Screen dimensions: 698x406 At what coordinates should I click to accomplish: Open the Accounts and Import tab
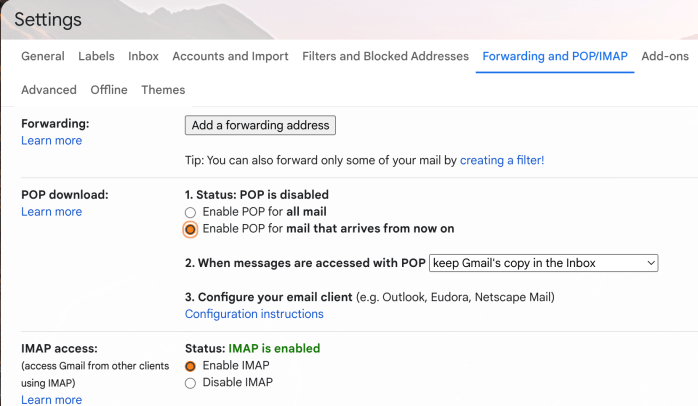coord(230,57)
